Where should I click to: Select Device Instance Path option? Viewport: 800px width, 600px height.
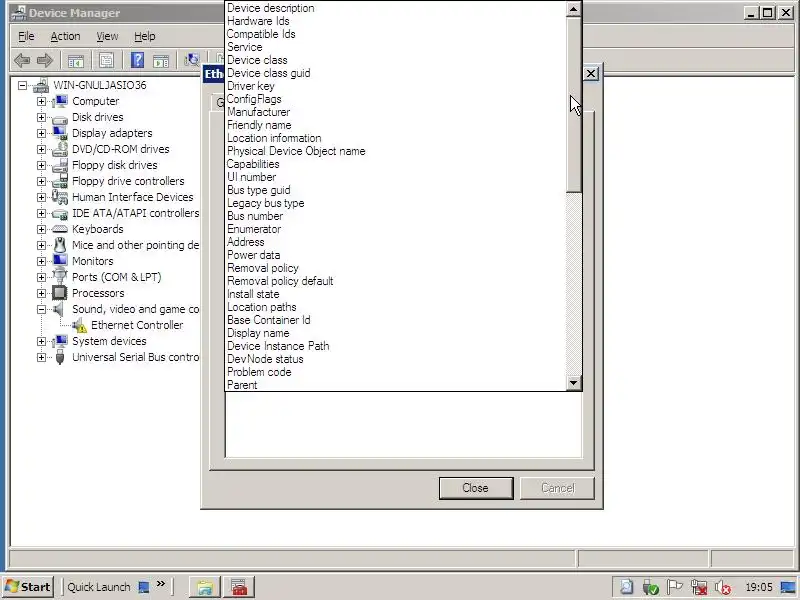[x=396, y=346]
